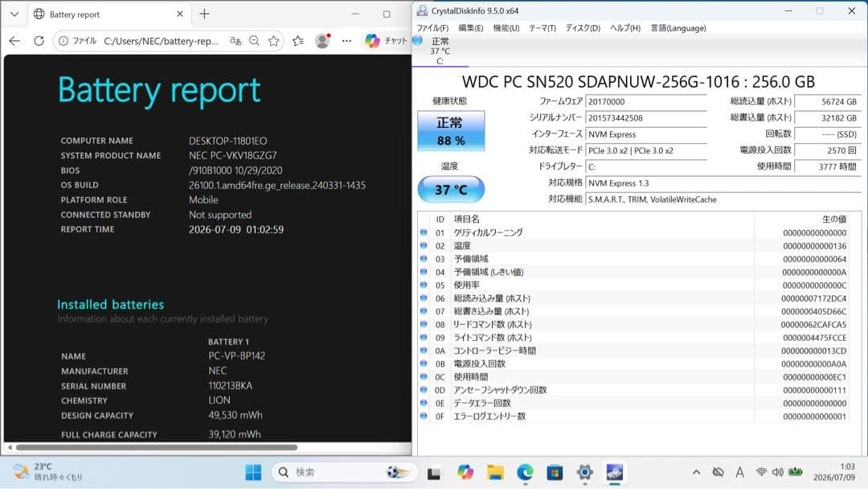Open the 編集(E) menu
Image resolution: width=868 pixels, height=489 pixels.
point(470,27)
